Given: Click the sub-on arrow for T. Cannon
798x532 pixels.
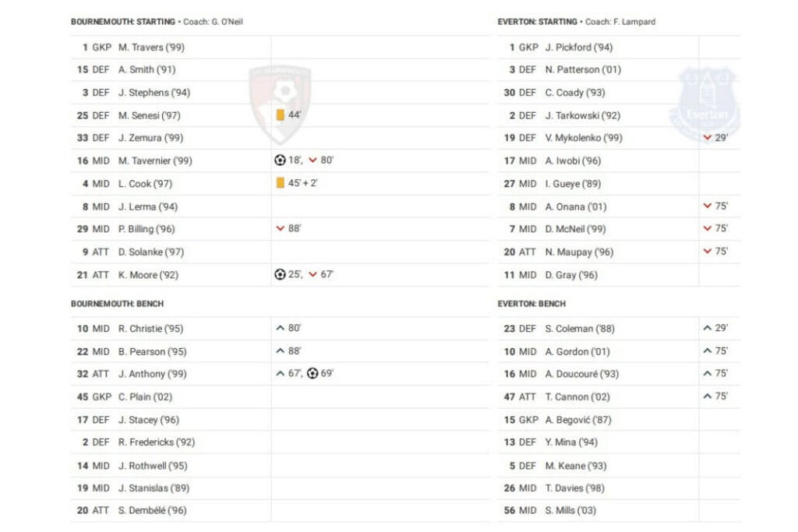Looking at the screenshot, I should 708,396.
